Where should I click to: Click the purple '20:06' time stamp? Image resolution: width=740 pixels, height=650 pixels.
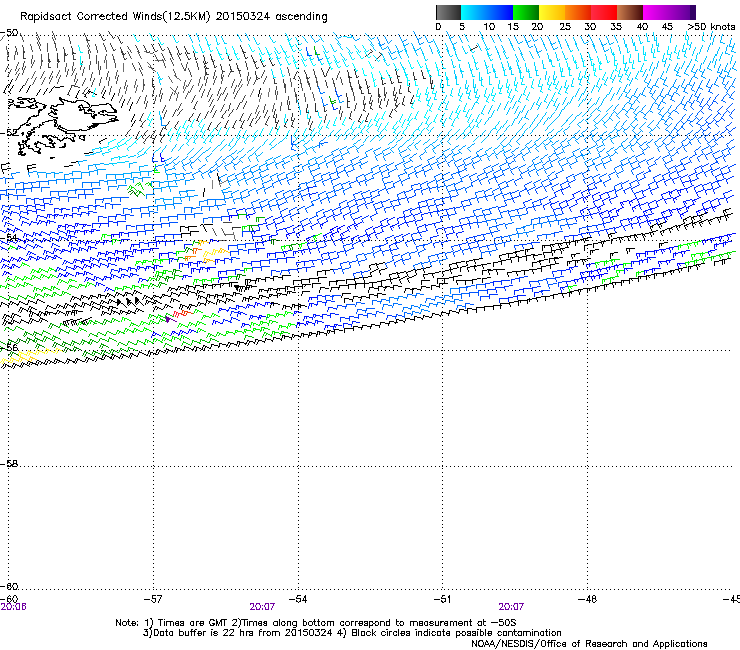[x=13, y=607]
